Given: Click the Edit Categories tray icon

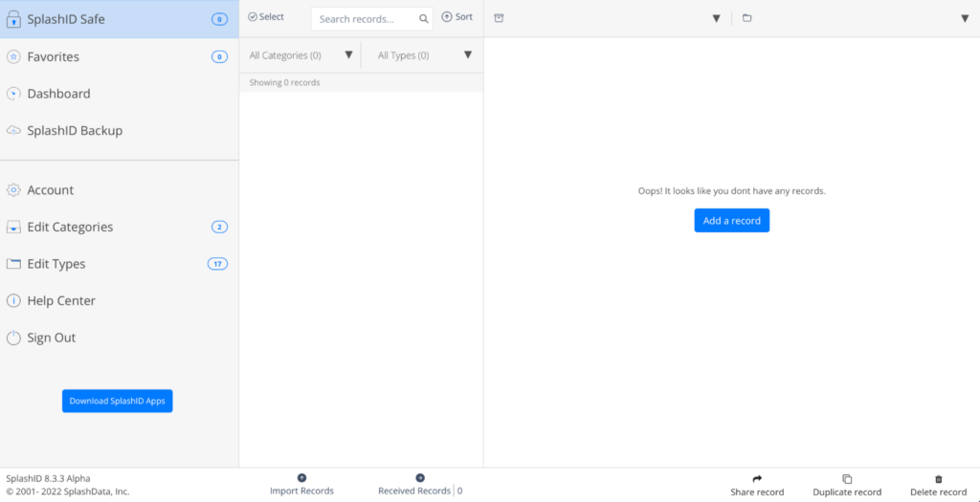Looking at the screenshot, I should 13,228.
